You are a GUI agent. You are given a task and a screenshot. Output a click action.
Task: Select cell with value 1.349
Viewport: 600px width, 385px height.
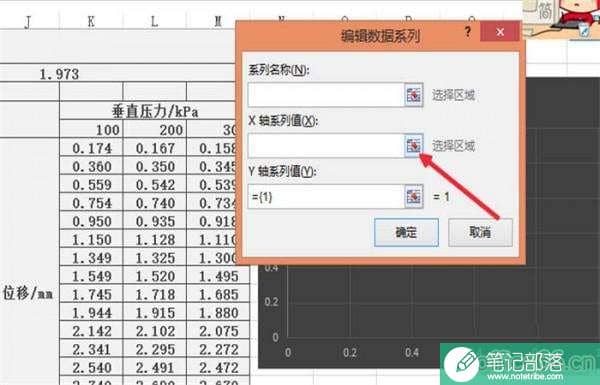[91, 258]
